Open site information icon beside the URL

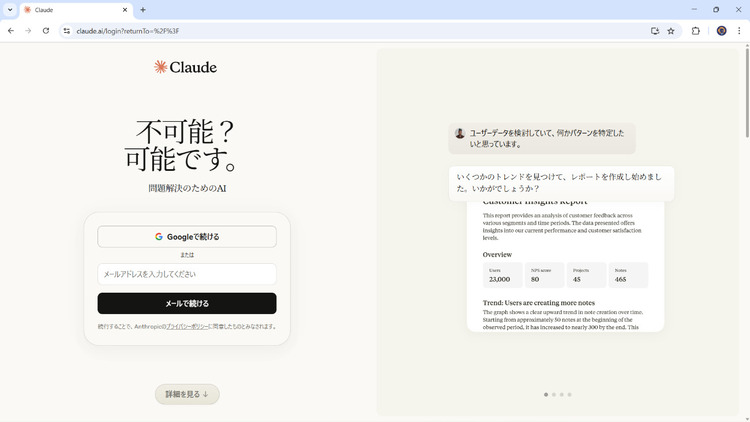67,31
